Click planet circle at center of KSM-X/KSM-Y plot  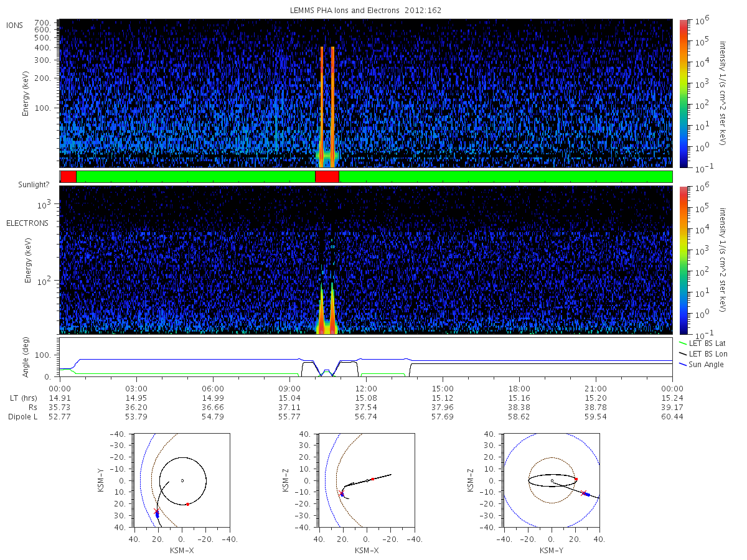[182, 480]
